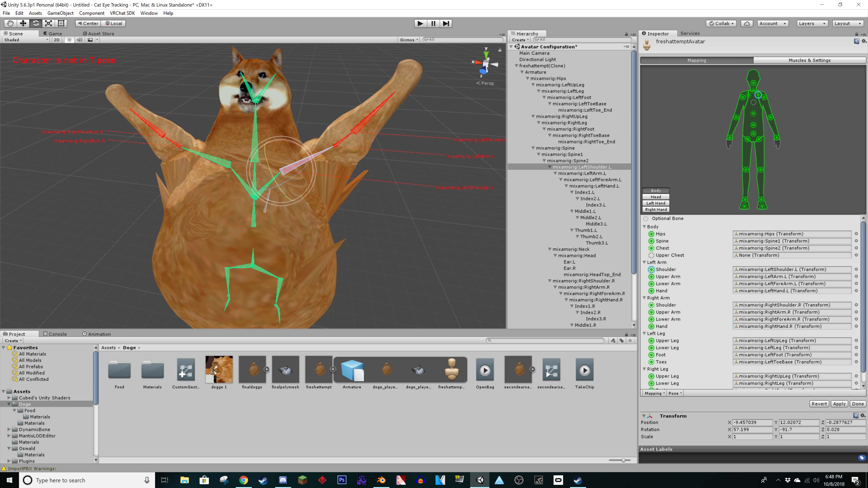Select the CustomGest override controller asset

(186, 372)
